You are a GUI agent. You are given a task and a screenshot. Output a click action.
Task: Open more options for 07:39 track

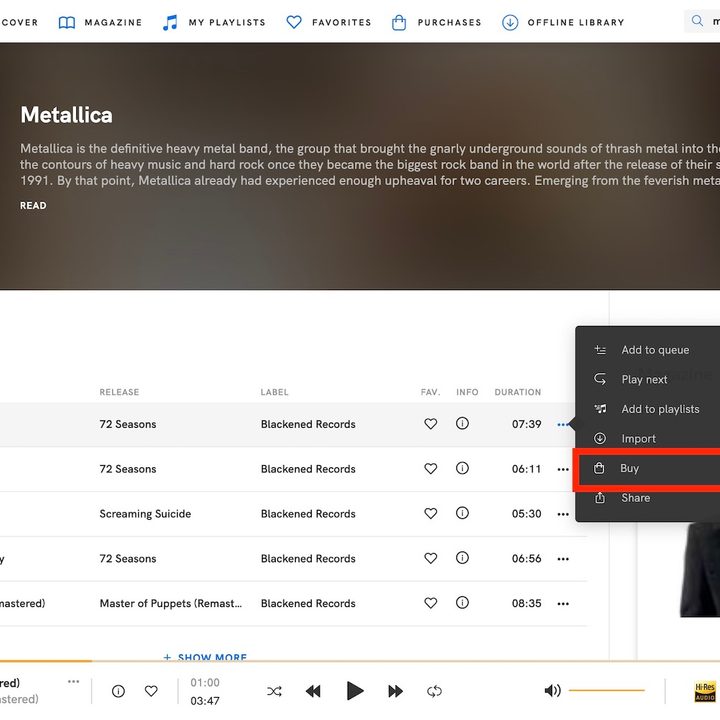(563, 425)
